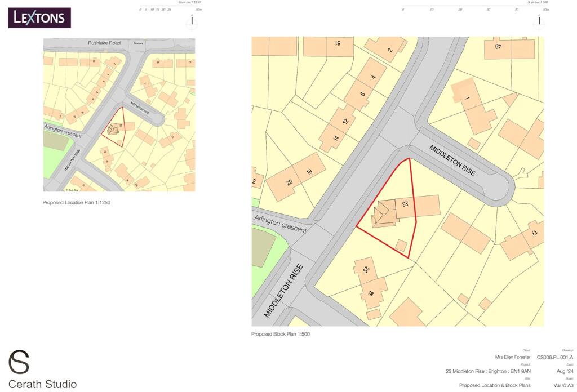
Task: Select the north arrow on the block plan
Action: pyautogui.click(x=539, y=20)
